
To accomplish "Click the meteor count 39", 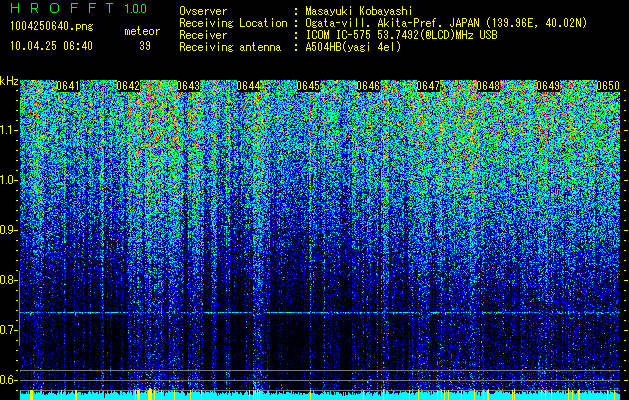I will 145,46.
